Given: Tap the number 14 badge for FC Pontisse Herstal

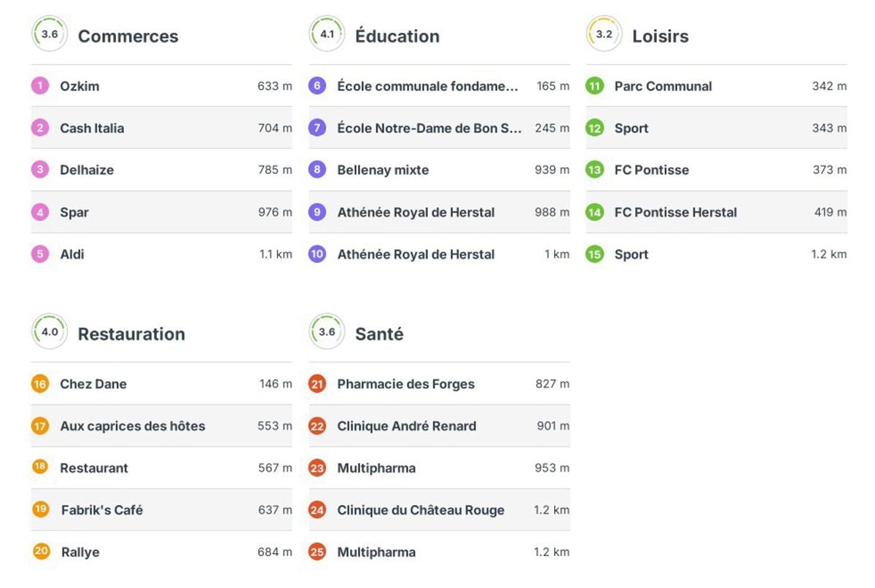Looking at the screenshot, I should (595, 212).
